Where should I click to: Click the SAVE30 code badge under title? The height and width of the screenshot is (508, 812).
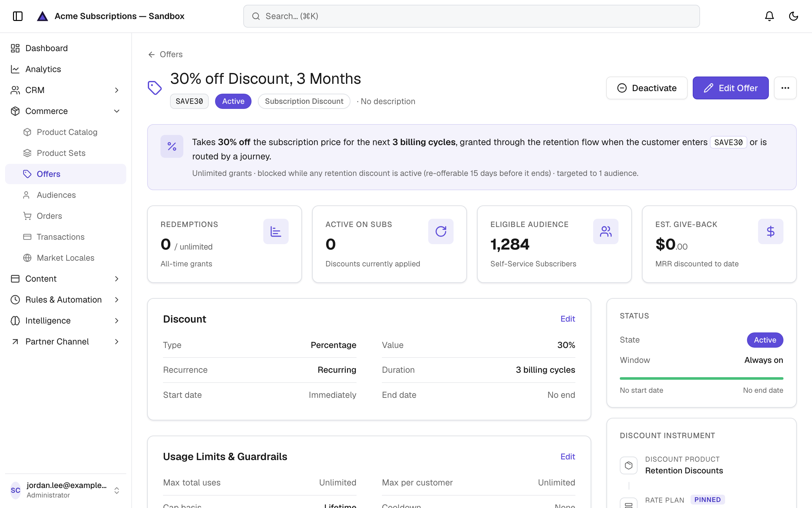189,101
